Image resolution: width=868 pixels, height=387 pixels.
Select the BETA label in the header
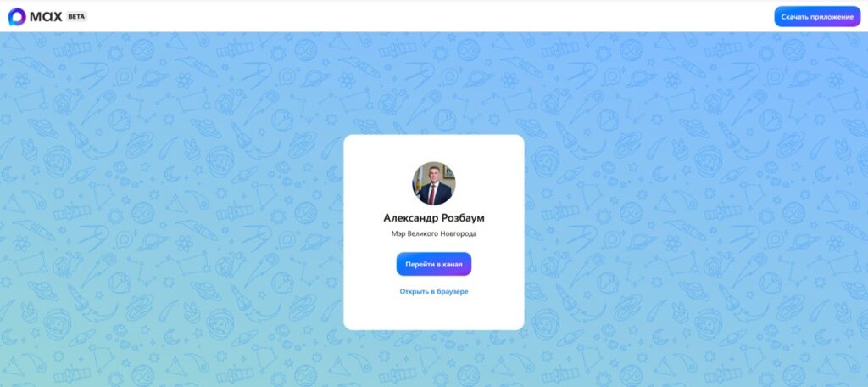click(76, 17)
